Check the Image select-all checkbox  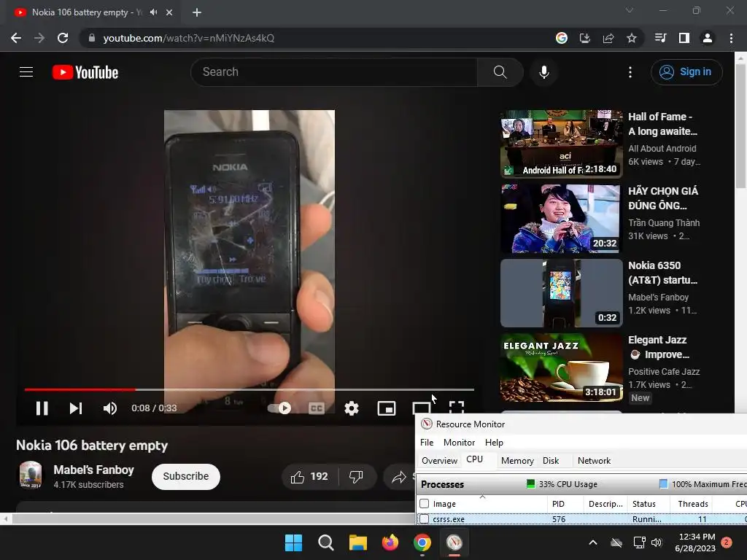(x=425, y=504)
